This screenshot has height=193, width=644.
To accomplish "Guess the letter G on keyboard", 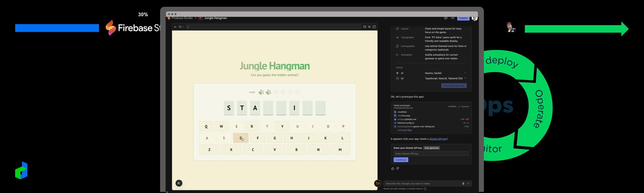I will point(275,138).
